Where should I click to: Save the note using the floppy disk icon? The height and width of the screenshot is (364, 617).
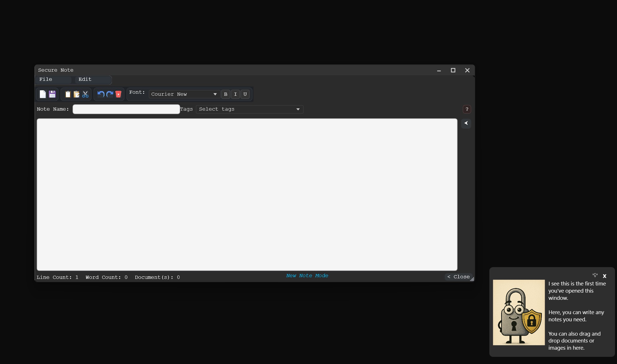point(52,94)
